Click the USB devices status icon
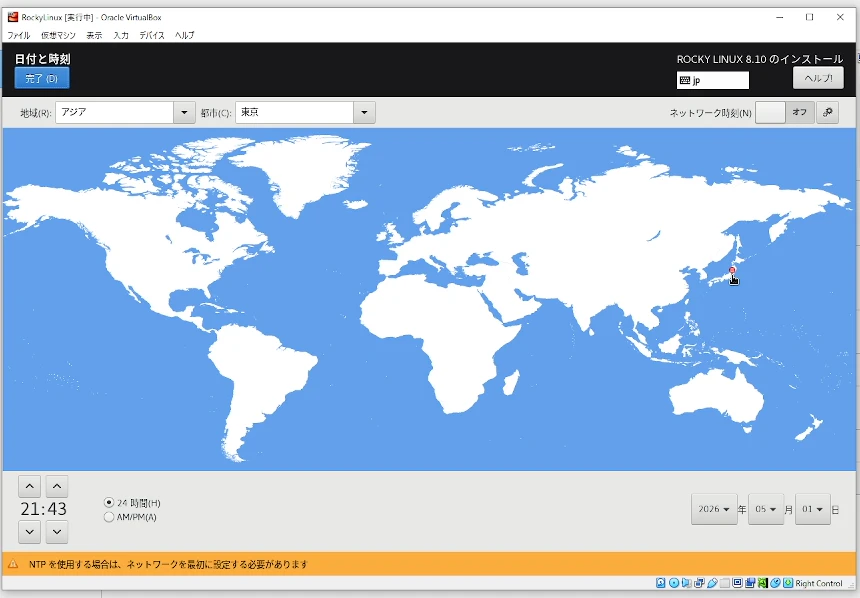 [x=712, y=583]
